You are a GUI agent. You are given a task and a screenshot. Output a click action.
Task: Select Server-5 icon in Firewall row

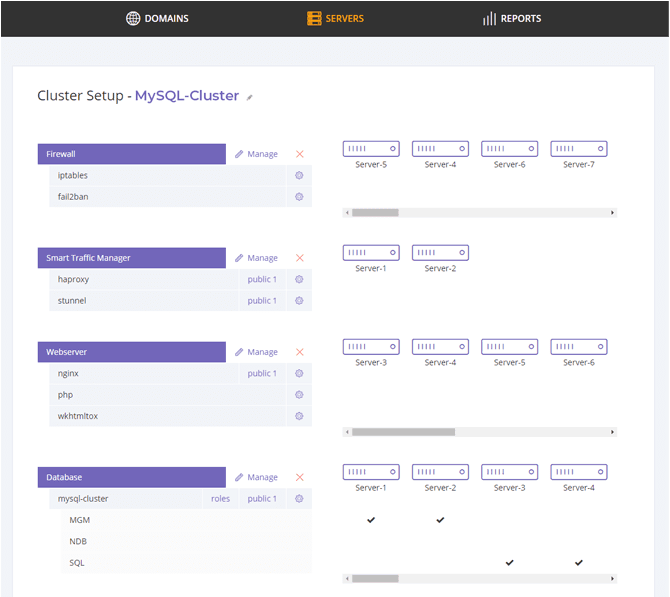370,148
